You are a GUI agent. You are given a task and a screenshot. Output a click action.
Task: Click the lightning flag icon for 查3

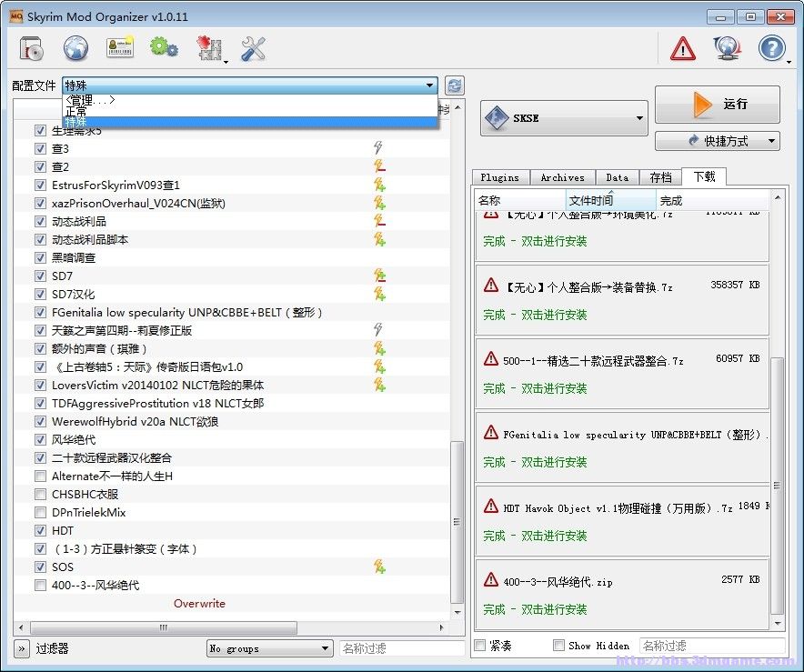[x=378, y=148]
